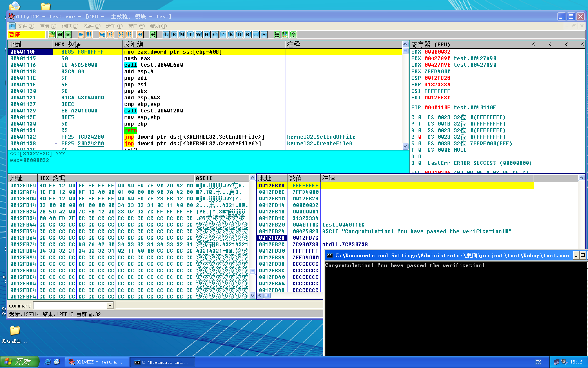Open Source window with S button

[x=264, y=35]
